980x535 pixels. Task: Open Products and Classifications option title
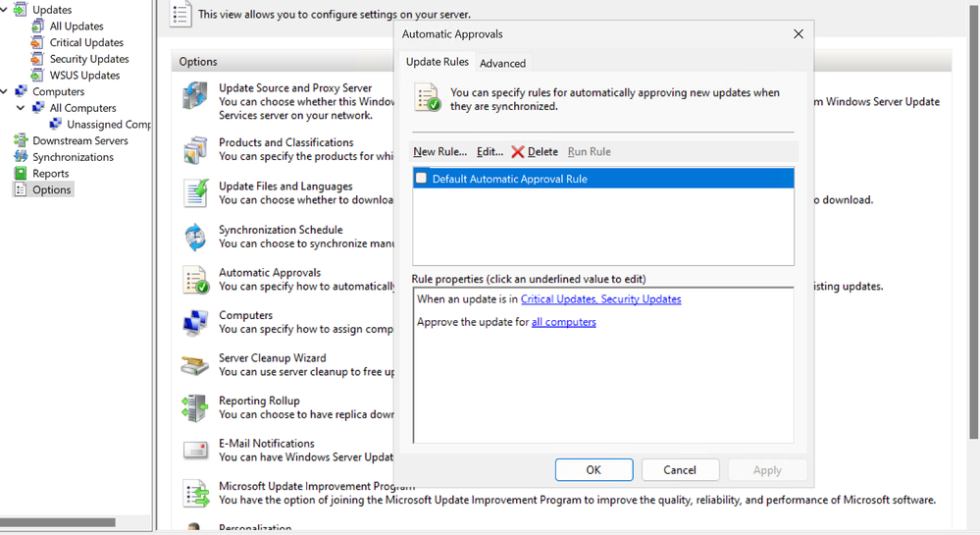[x=286, y=142]
